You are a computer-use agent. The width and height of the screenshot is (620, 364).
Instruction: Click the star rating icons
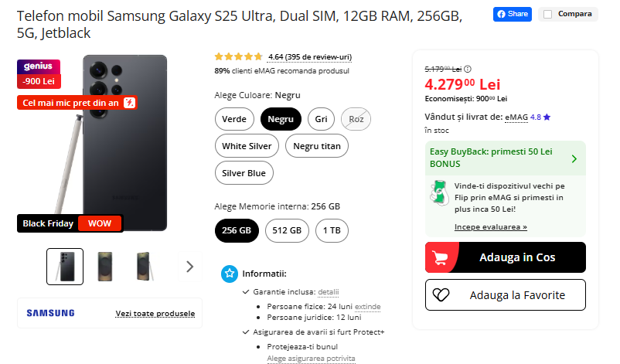point(238,56)
